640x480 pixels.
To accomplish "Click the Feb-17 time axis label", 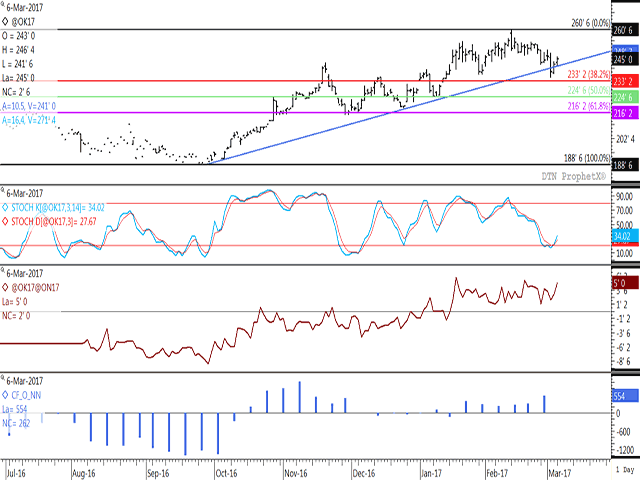I will point(497,473).
